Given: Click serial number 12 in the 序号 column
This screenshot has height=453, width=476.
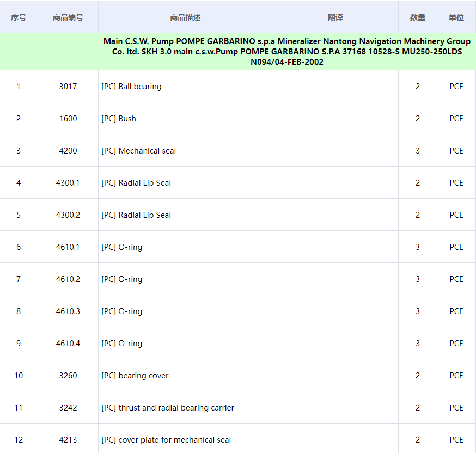Looking at the screenshot, I should pos(19,440).
